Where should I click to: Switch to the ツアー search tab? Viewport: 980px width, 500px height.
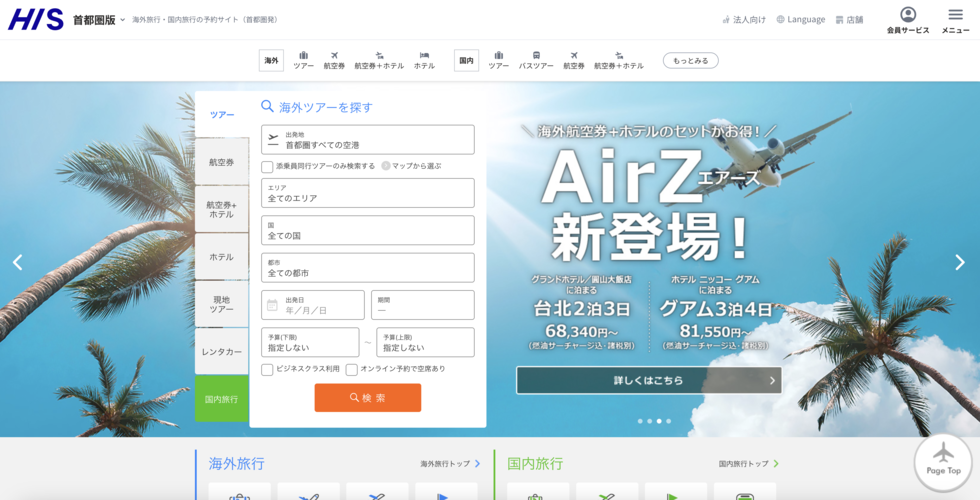222,114
